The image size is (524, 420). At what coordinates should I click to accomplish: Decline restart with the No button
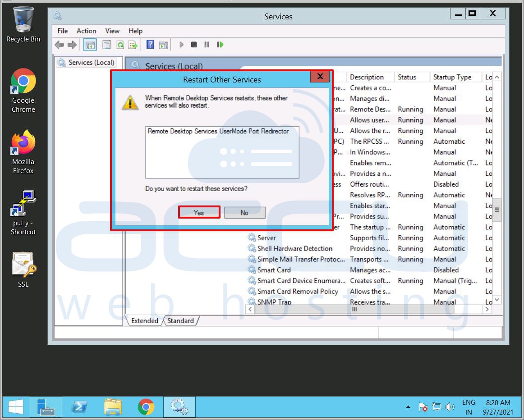coord(244,213)
